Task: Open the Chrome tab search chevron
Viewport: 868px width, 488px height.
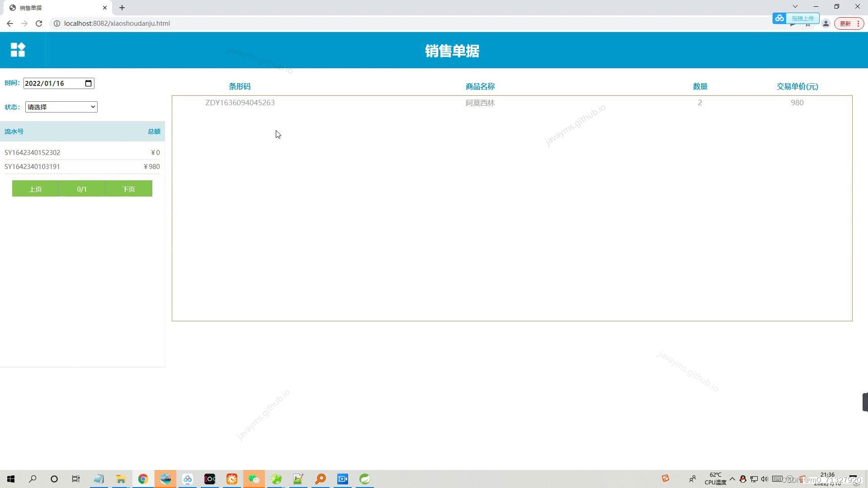Action: pyautogui.click(x=795, y=6)
